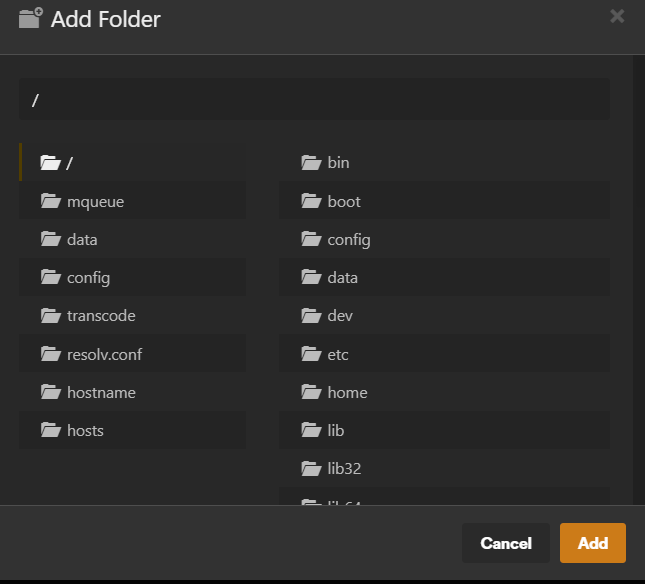Open the home directory
Viewport: 645px width, 584px height.
pyautogui.click(x=444, y=392)
